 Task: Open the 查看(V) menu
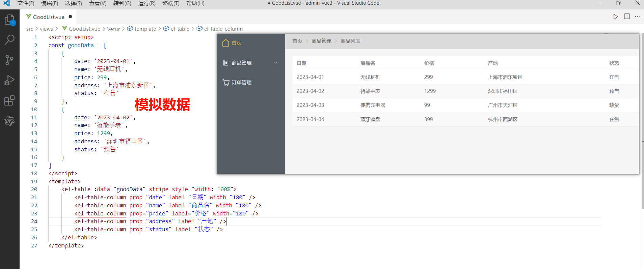[x=98, y=3]
